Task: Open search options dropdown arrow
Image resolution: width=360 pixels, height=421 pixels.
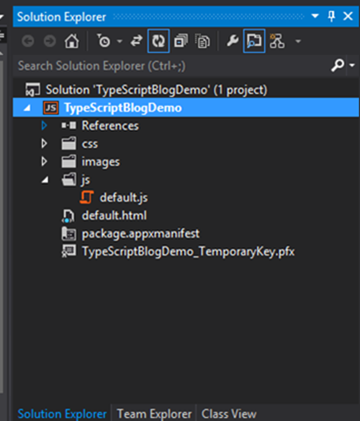Action: (352, 65)
